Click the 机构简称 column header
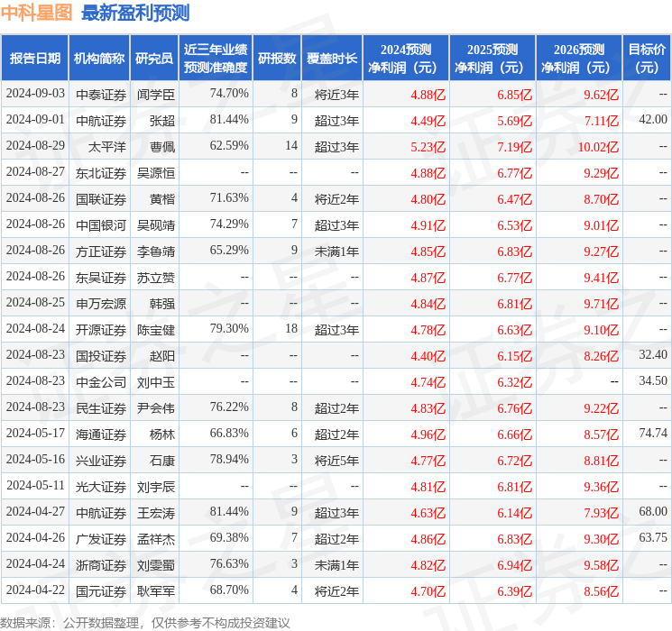Viewport: 672px width, 631px height. 99,59
